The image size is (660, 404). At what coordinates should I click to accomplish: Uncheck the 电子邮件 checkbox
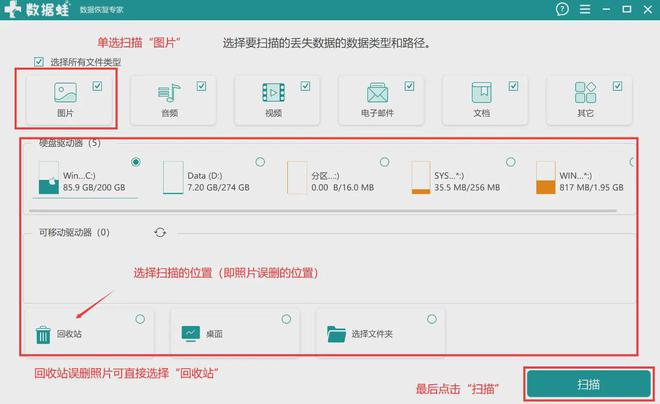coord(409,86)
